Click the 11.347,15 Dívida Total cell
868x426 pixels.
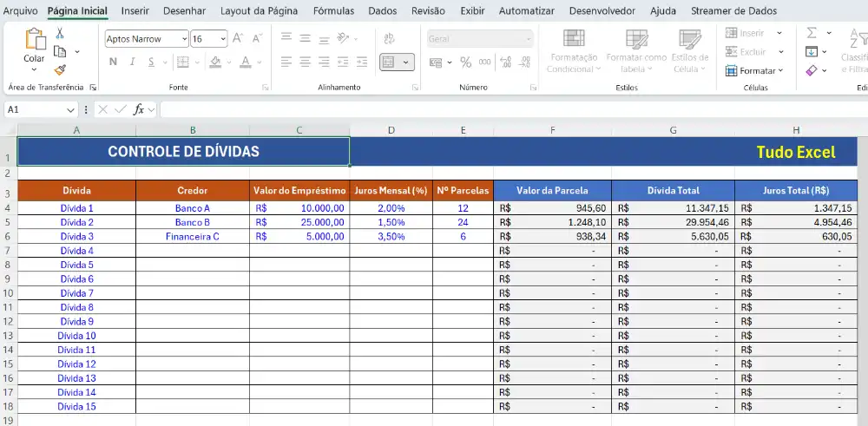[x=674, y=208]
